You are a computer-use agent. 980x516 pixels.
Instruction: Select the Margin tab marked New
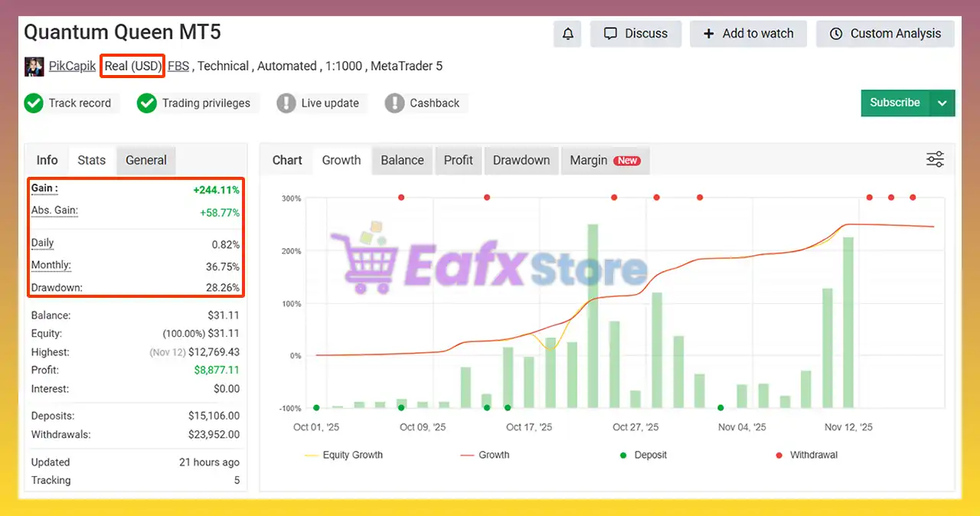[x=604, y=160]
